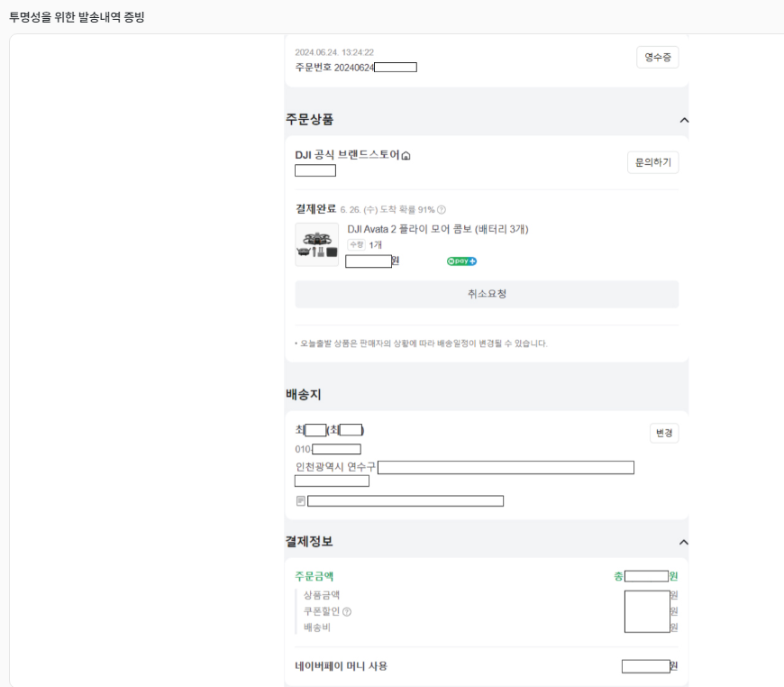Click the 배송비 row label
This screenshot has height=687, width=784.
click(x=317, y=627)
